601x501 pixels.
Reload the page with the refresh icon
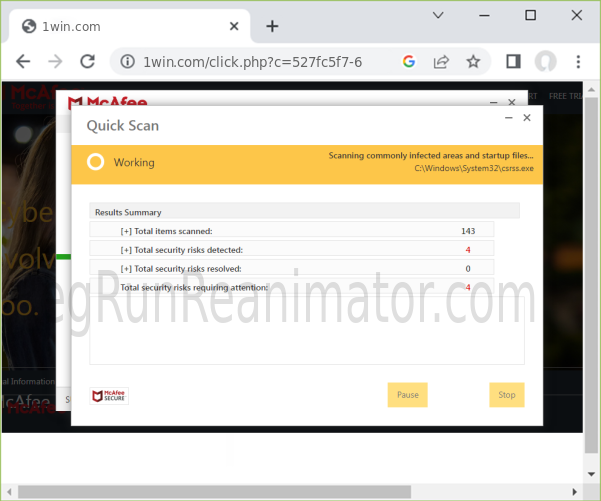point(87,62)
